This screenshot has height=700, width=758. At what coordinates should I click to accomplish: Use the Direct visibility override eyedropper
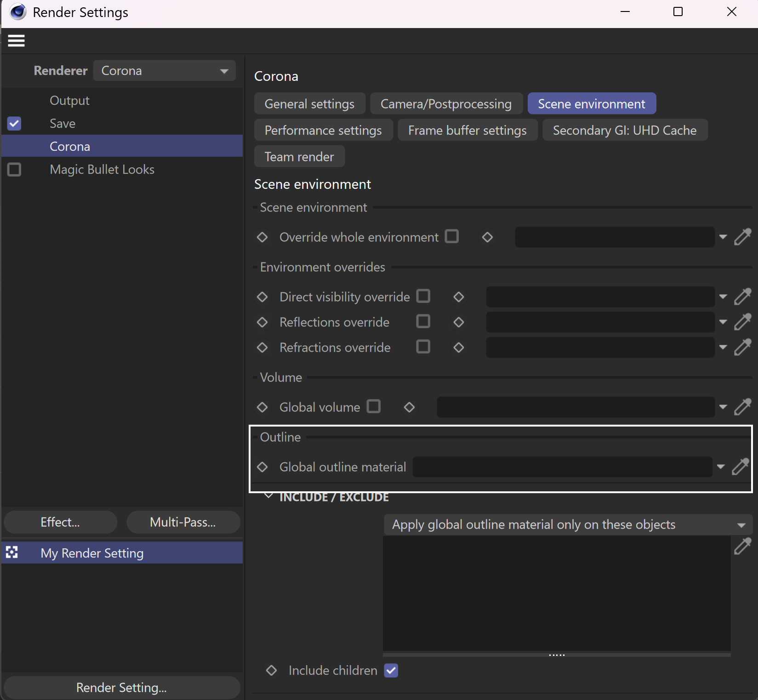pyautogui.click(x=742, y=296)
